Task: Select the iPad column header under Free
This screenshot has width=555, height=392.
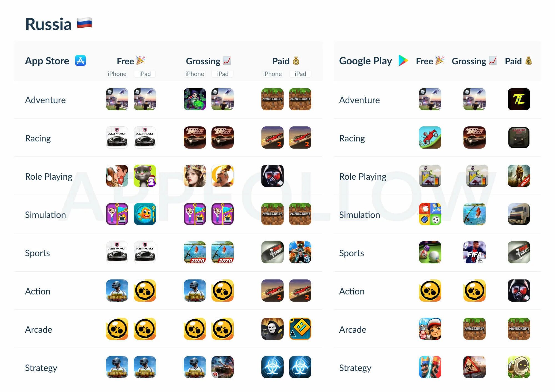Action: (x=144, y=74)
